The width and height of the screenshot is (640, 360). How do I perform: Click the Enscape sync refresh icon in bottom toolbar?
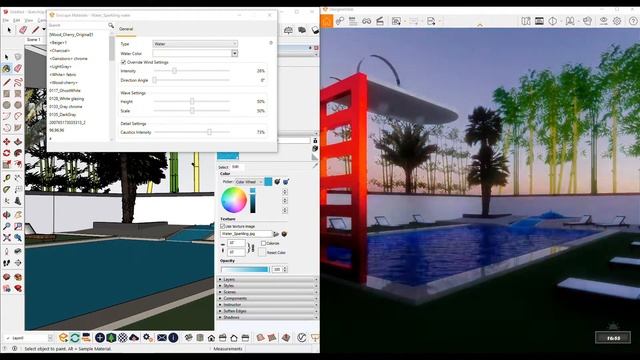click(x=75, y=338)
